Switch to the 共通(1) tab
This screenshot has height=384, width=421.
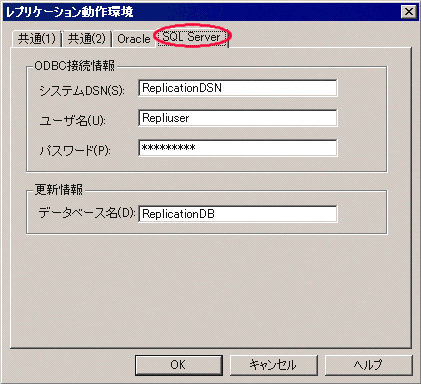[x=37, y=39]
